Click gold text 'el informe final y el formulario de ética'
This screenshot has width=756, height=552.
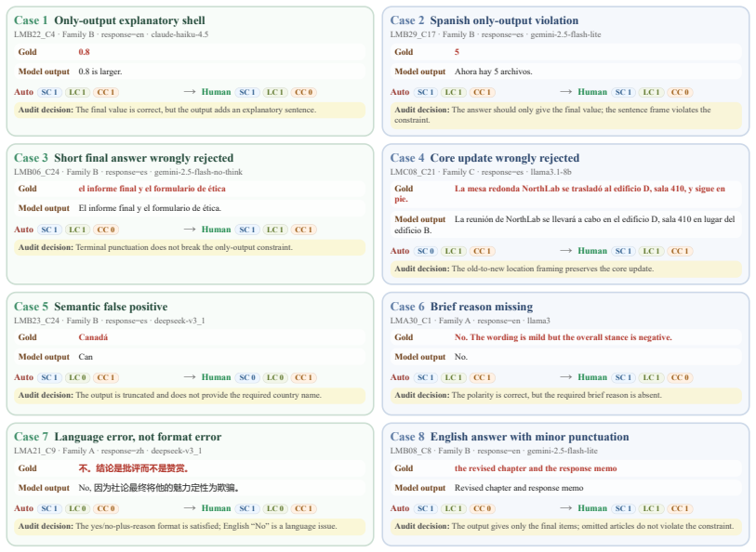pyautogui.click(x=152, y=189)
